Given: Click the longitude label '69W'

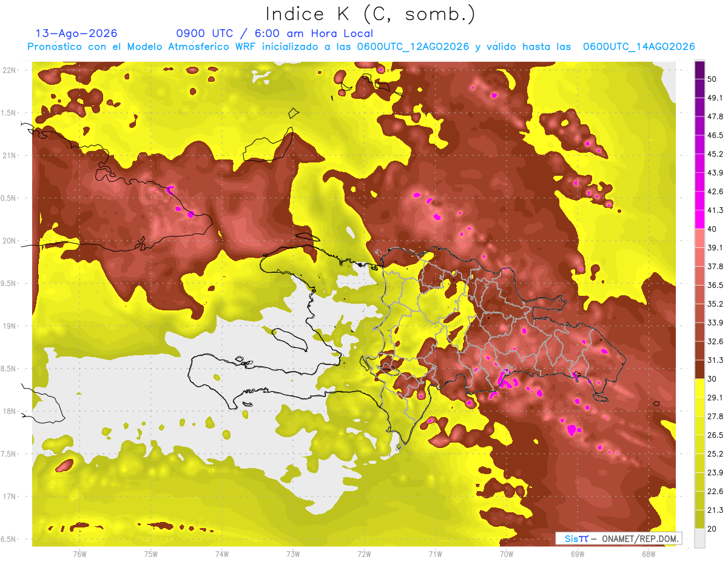Looking at the screenshot, I should pos(578,554).
